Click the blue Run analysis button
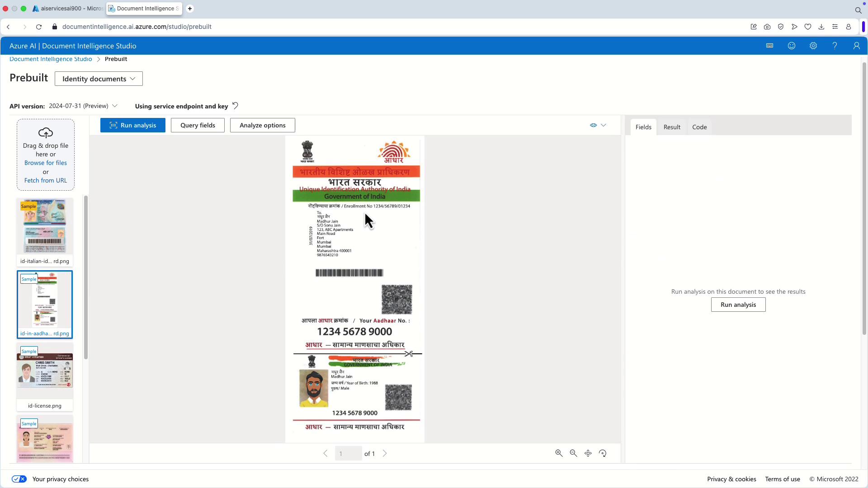868x488 pixels. point(132,125)
